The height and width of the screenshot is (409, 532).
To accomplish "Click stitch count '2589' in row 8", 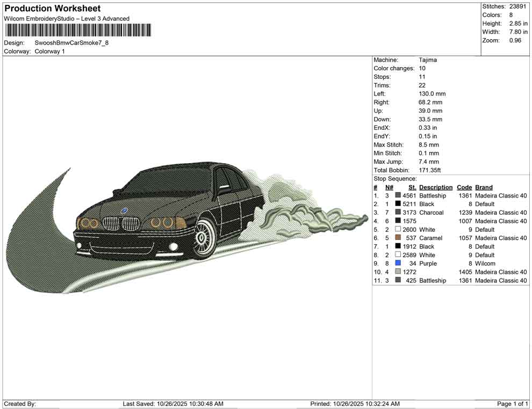I will pos(409,255).
